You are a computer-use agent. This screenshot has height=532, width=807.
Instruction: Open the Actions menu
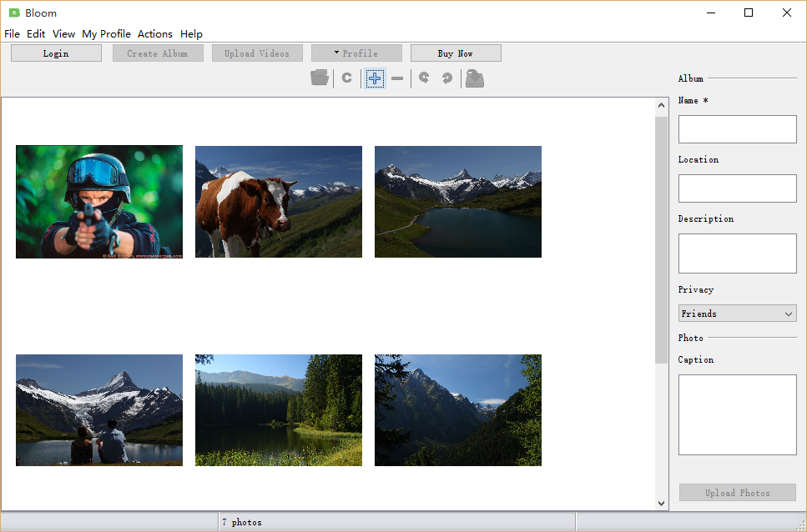155,34
